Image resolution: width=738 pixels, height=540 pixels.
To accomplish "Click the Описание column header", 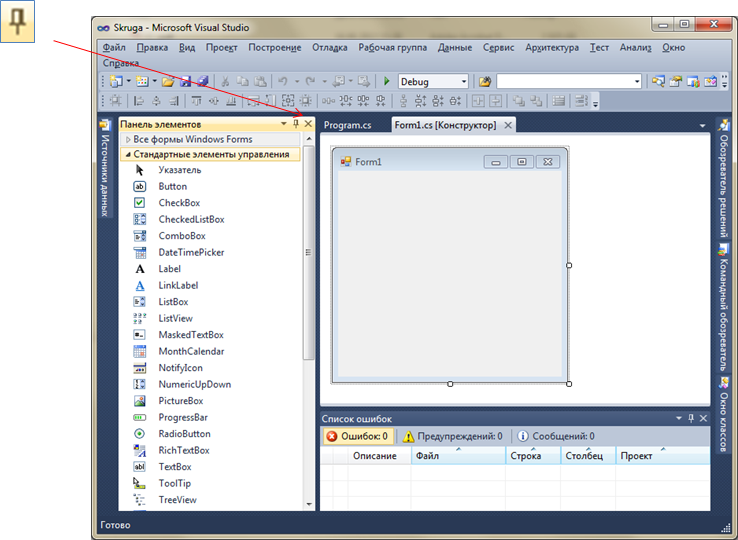I will (378, 456).
